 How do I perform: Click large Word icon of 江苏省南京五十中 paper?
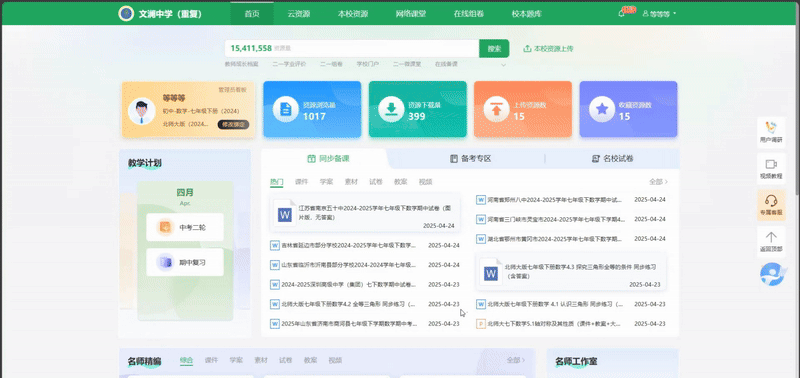click(285, 213)
